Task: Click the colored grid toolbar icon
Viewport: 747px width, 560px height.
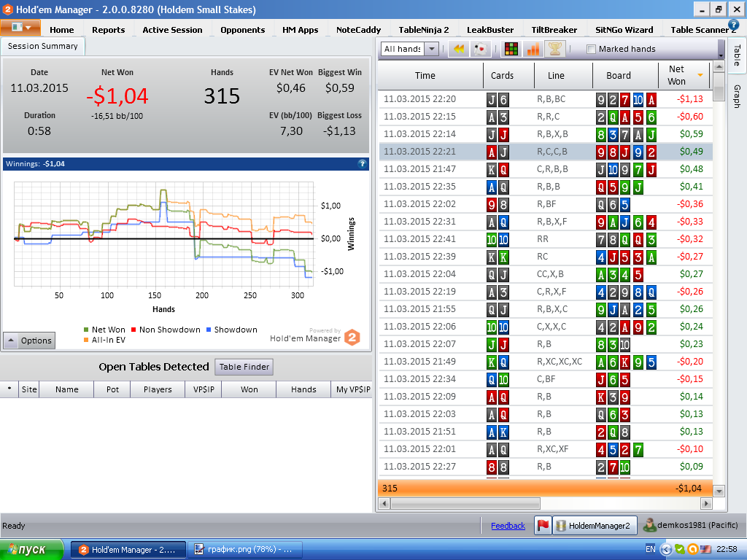Action: 511,49
